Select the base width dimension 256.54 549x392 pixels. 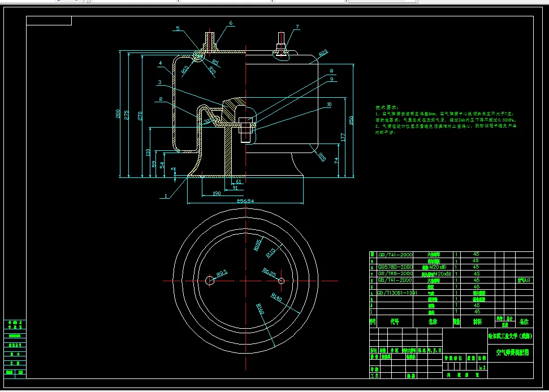(245, 201)
